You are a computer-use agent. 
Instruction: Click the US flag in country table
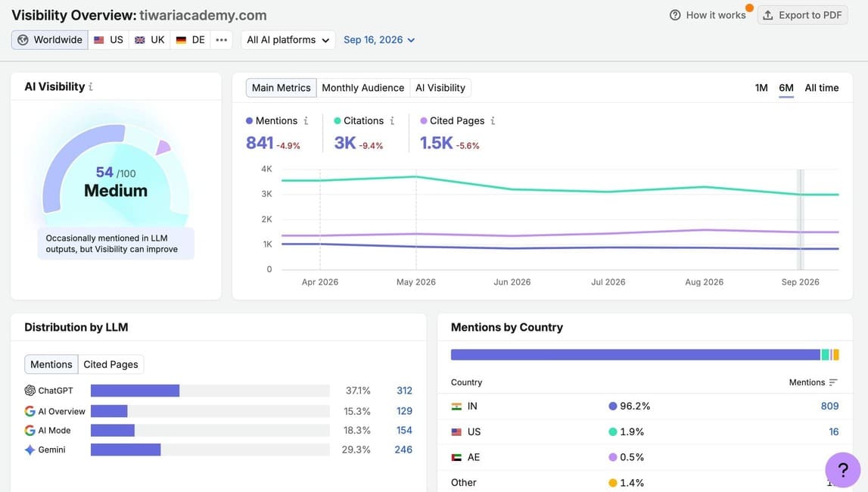456,431
